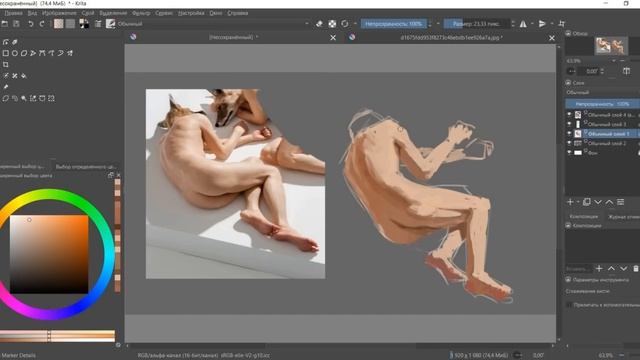The width and height of the screenshot is (640, 360).
Task: Switch to the jpg document tab
Action: point(451,37)
